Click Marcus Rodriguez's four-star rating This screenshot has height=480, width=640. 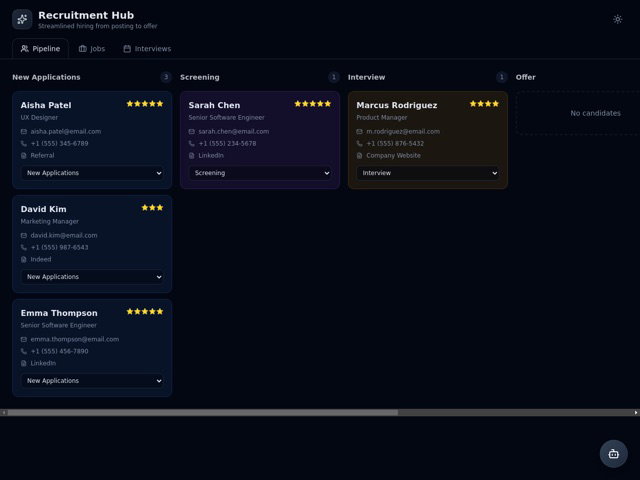484,104
